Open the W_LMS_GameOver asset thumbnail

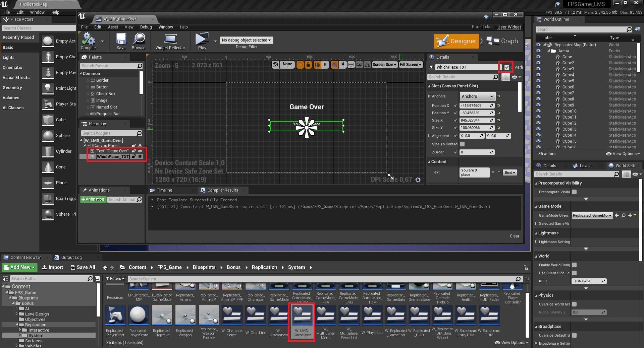click(302, 321)
